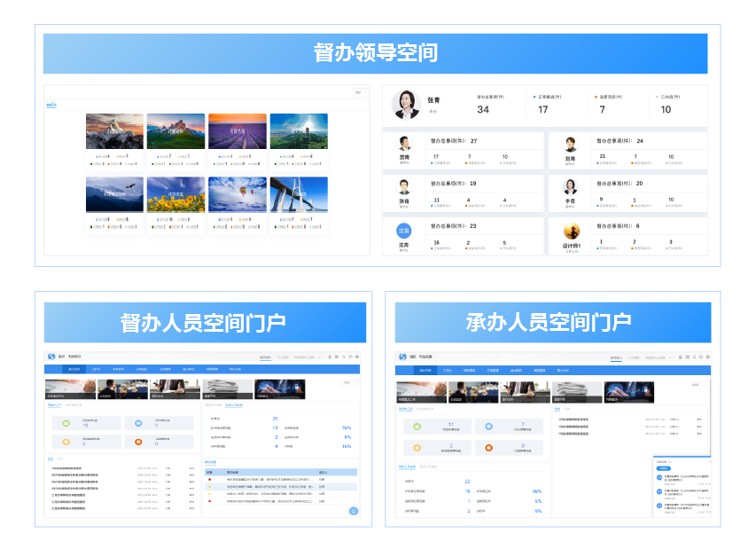The height and width of the screenshot is (557, 756).
Task: Click search magnifier icon in 督办人员 portal
Action: (x=344, y=357)
